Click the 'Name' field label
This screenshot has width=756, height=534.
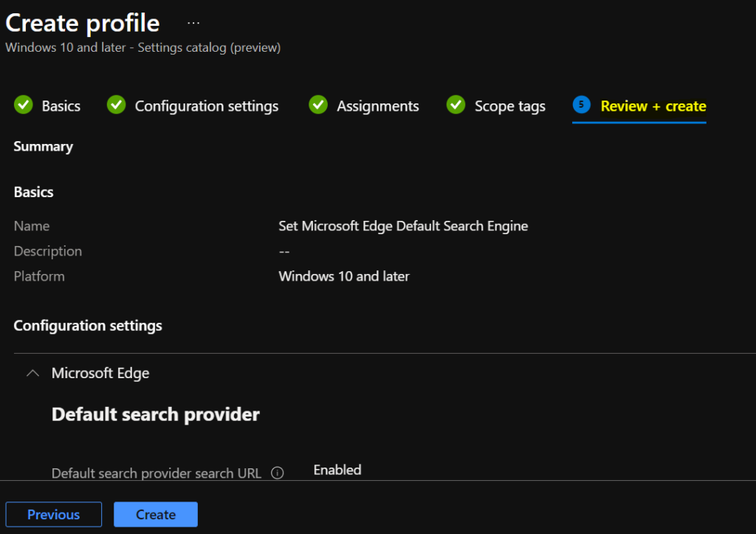pos(31,226)
